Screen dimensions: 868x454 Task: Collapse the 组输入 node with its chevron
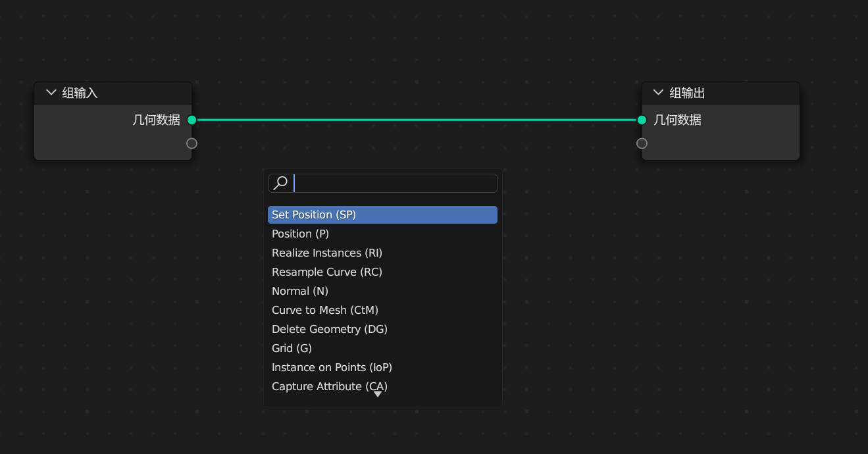point(51,93)
